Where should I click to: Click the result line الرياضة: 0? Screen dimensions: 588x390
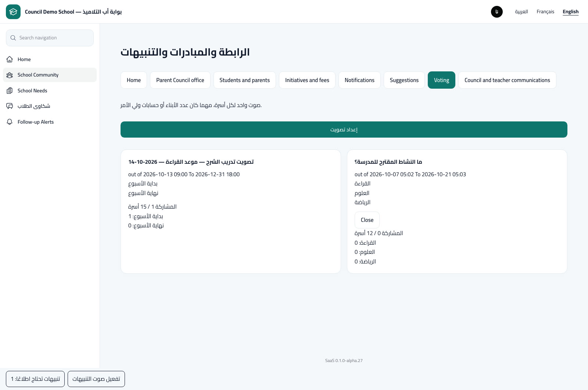click(x=365, y=262)
